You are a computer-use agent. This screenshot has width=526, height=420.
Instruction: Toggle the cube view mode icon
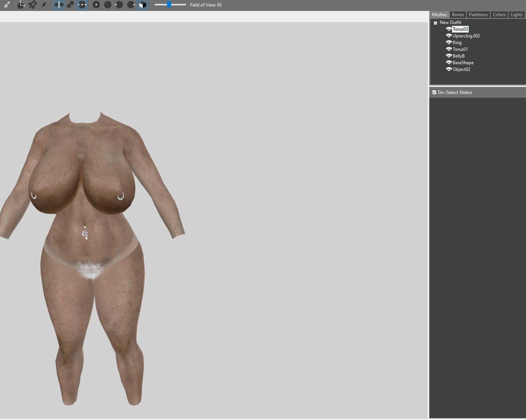(143, 5)
